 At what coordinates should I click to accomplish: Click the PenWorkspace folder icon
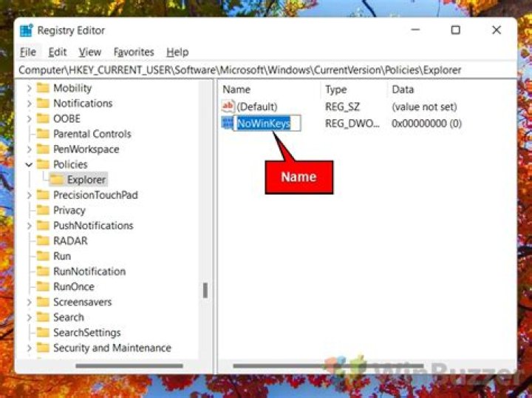(x=43, y=149)
